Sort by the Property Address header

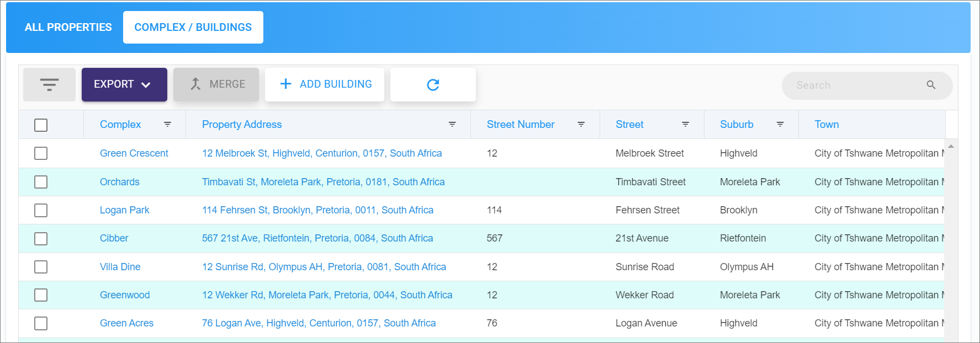click(x=242, y=125)
